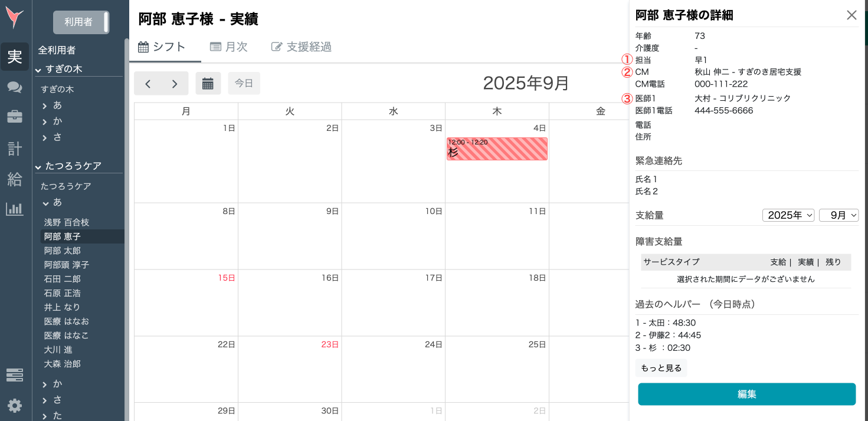Open the chat messages sidebar icon
Screen dimensions: 868x421
click(x=14, y=87)
